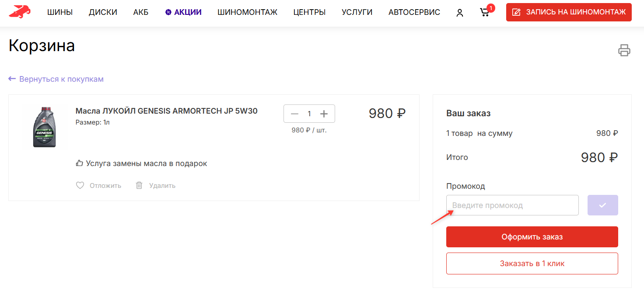The width and height of the screenshot is (644, 298).
Task: Open the ДИСКИ menu section
Action: point(103,12)
